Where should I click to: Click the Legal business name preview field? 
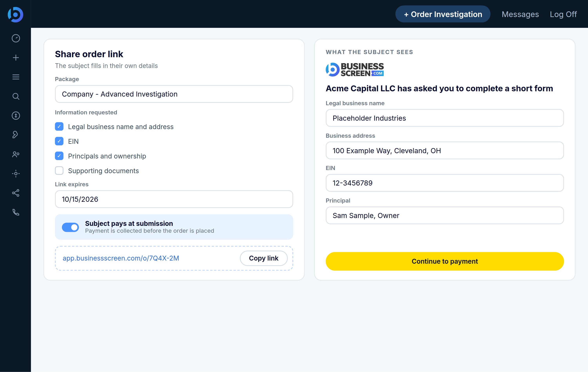[445, 118]
